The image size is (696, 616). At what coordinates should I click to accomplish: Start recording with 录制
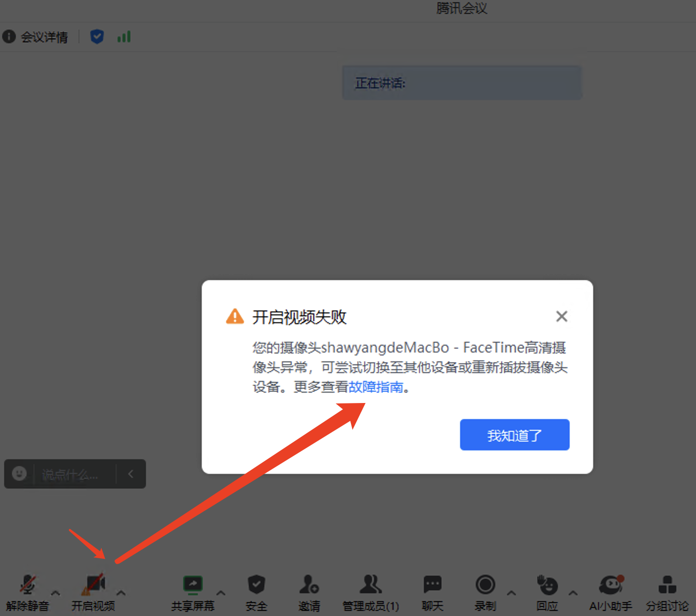(x=486, y=592)
